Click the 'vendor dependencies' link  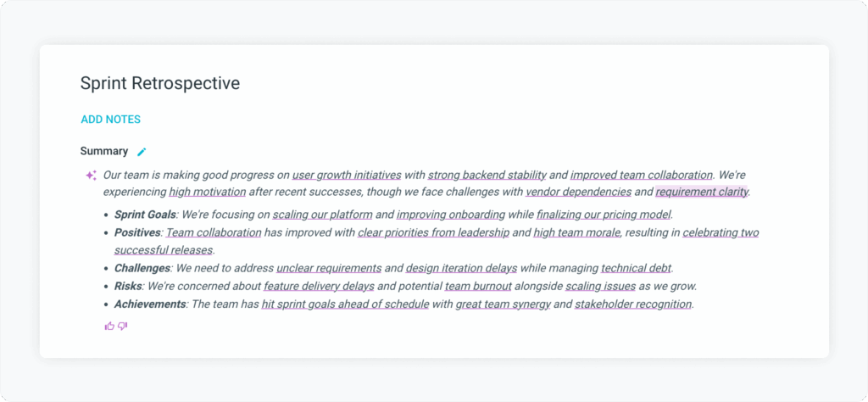pos(578,192)
